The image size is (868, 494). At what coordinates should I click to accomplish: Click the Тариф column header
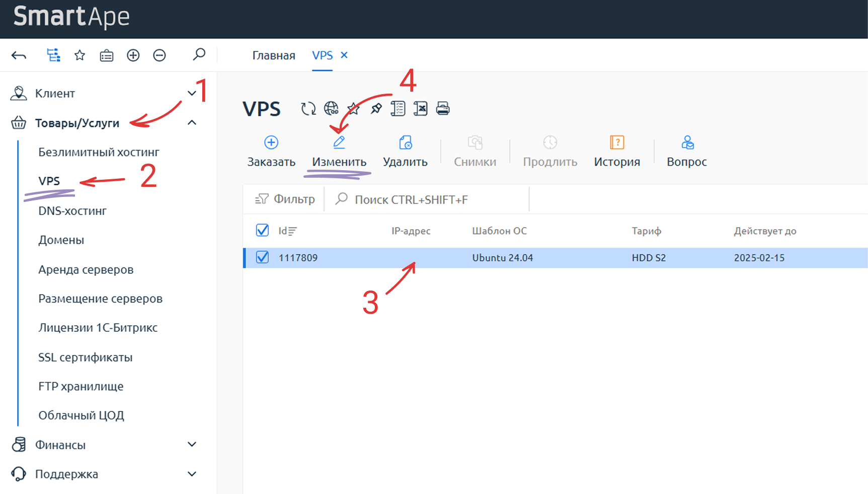[x=647, y=231]
